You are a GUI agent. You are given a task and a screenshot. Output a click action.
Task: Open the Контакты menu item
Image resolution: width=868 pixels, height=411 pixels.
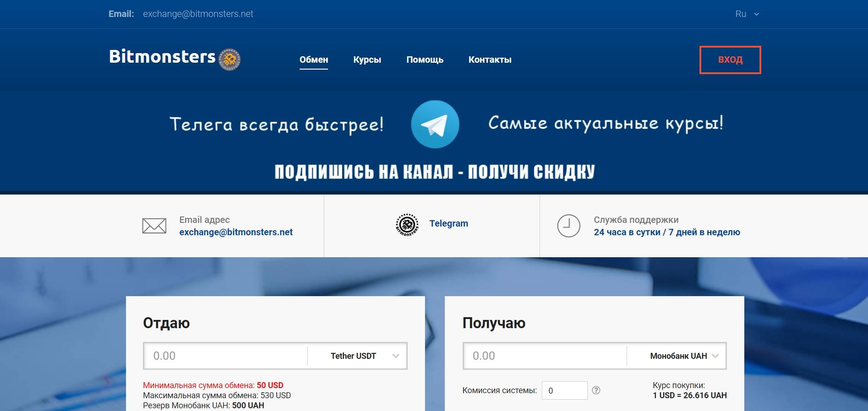[490, 59]
